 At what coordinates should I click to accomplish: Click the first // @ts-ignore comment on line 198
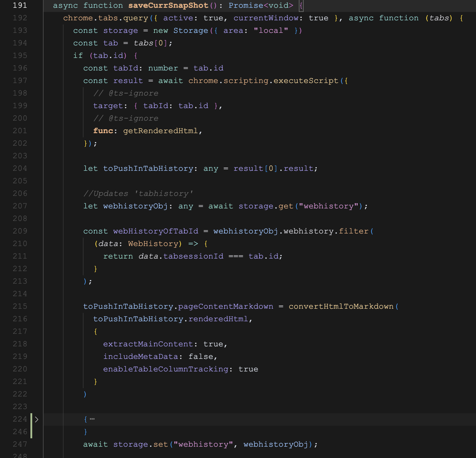tap(126, 93)
